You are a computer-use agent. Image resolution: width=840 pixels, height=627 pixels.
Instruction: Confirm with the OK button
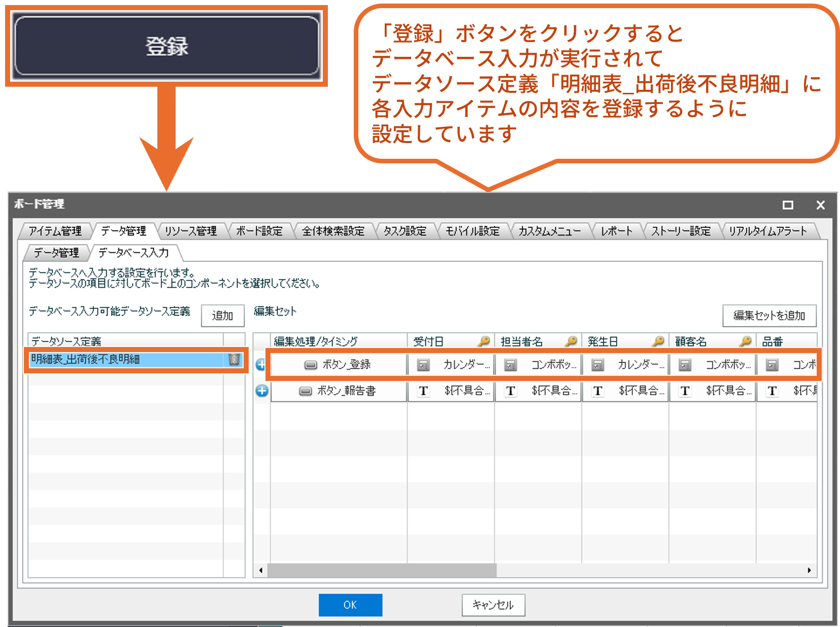coord(350,605)
